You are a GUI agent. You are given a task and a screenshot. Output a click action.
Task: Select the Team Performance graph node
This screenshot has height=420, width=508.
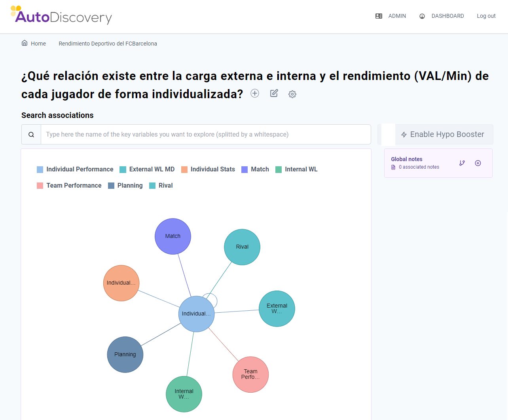point(250,374)
